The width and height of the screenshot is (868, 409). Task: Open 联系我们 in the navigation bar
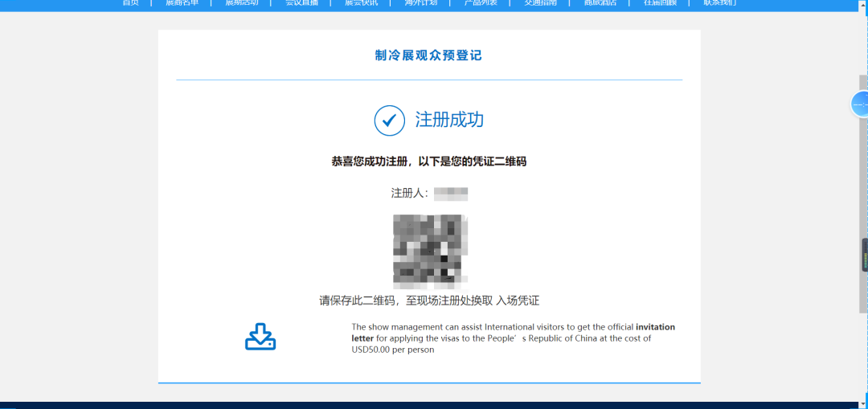(x=719, y=2)
